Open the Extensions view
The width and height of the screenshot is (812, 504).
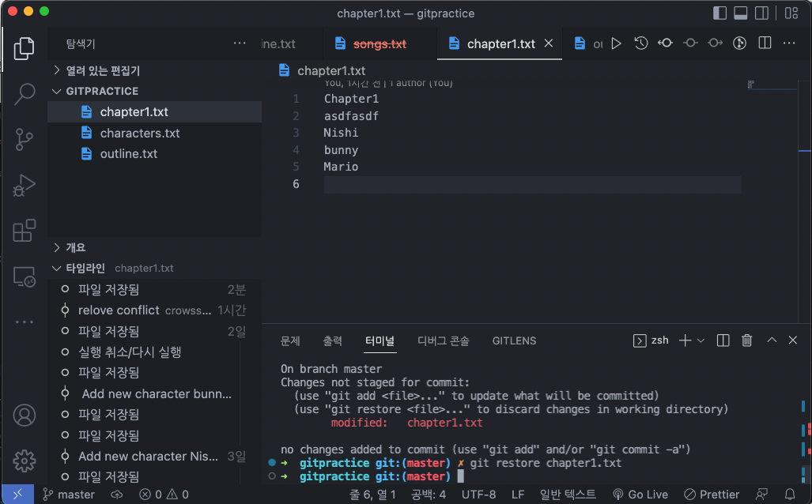pyautogui.click(x=24, y=230)
